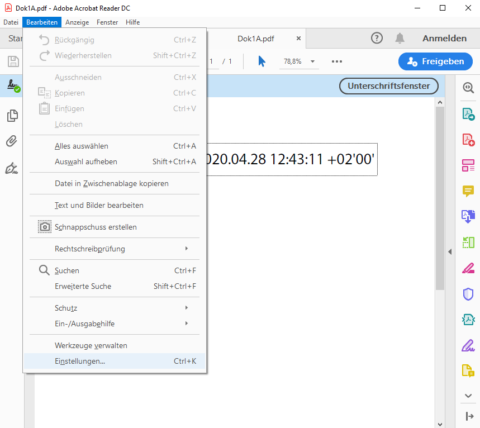Open the yellow Send for Comments icon
This screenshot has height=428, width=480.
(x=468, y=371)
